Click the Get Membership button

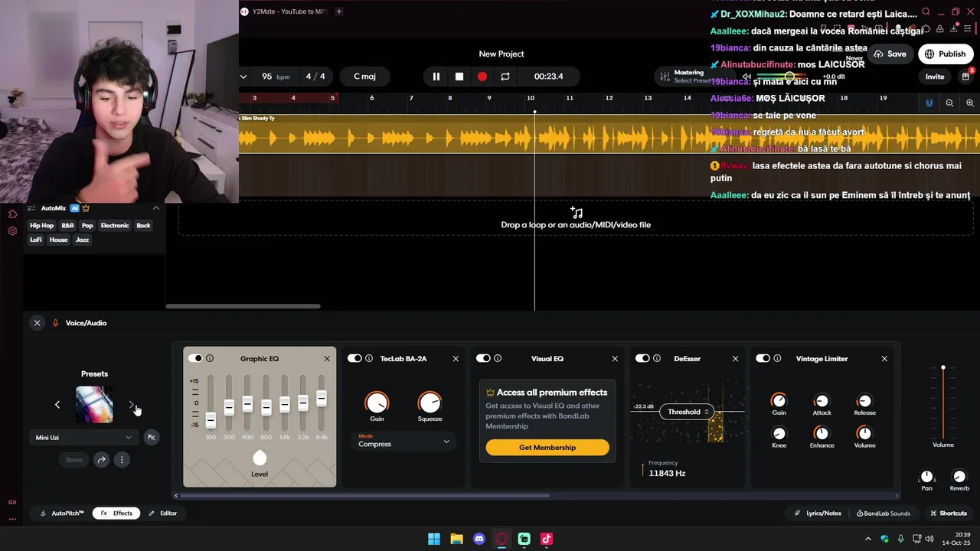point(547,448)
